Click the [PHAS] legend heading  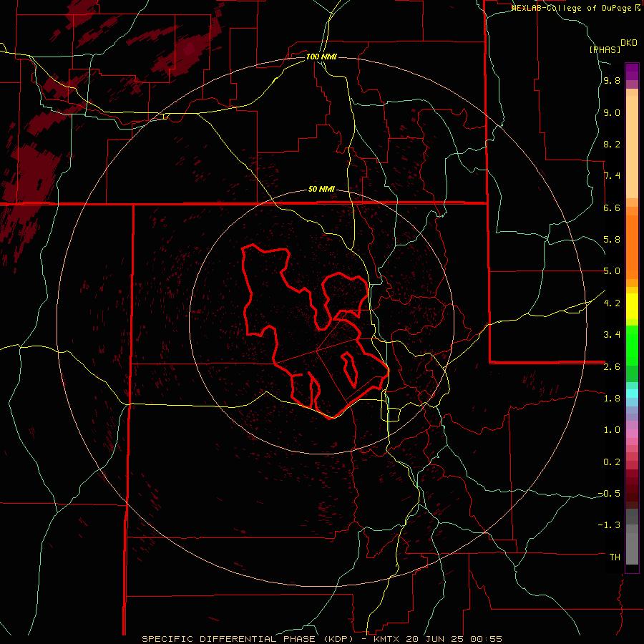pos(605,49)
